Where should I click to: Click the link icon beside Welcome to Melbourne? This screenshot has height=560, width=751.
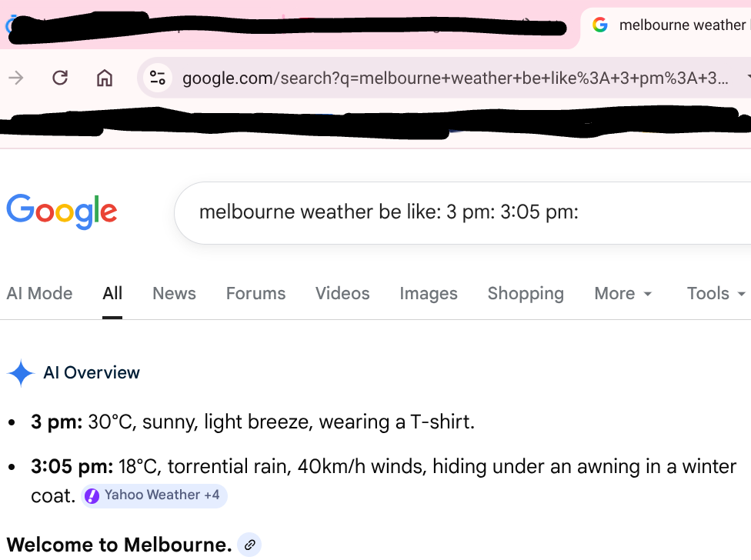pyautogui.click(x=249, y=545)
